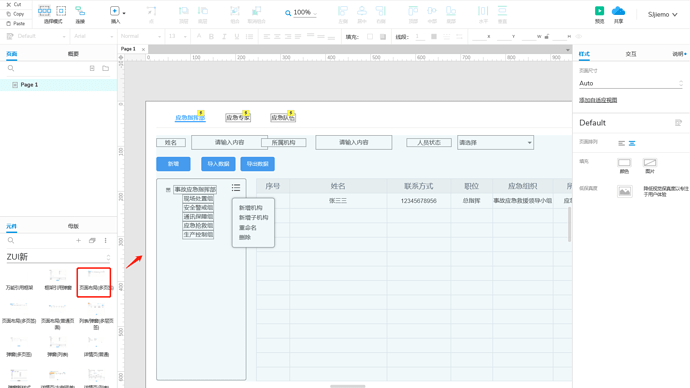The height and width of the screenshot is (388, 690).
Task: Open the Insert tool dropdown arrow
Action: tap(124, 13)
